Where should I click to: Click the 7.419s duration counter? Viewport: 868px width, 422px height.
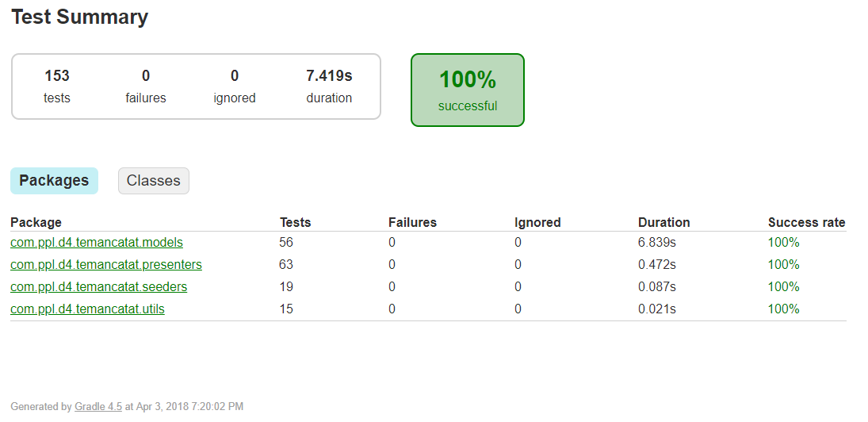[x=329, y=86]
